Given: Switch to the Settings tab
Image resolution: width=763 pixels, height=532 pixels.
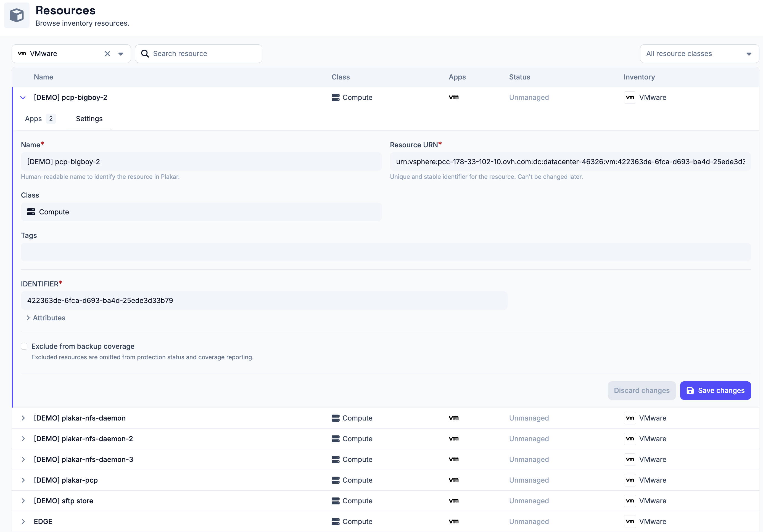Looking at the screenshot, I should pos(89,119).
